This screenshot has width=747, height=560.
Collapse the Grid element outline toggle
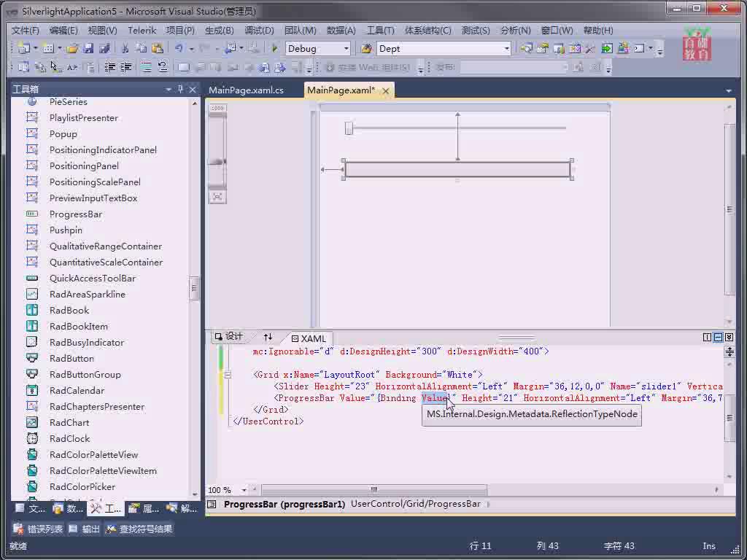coord(228,375)
